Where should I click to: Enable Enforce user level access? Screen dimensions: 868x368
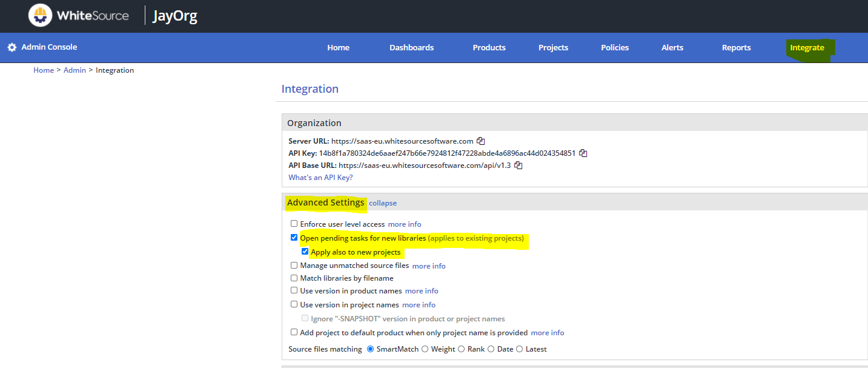coord(294,223)
